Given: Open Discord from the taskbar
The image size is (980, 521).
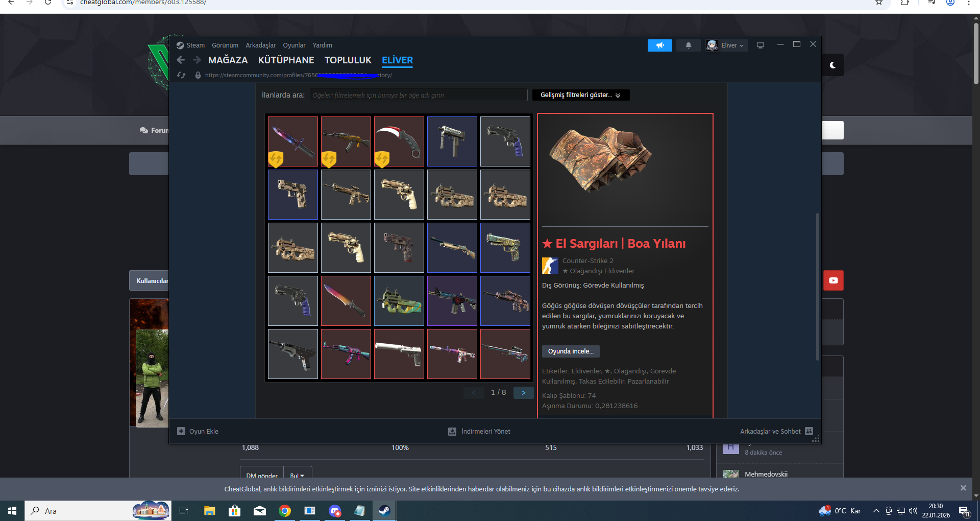Looking at the screenshot, I should coord(335,511).
